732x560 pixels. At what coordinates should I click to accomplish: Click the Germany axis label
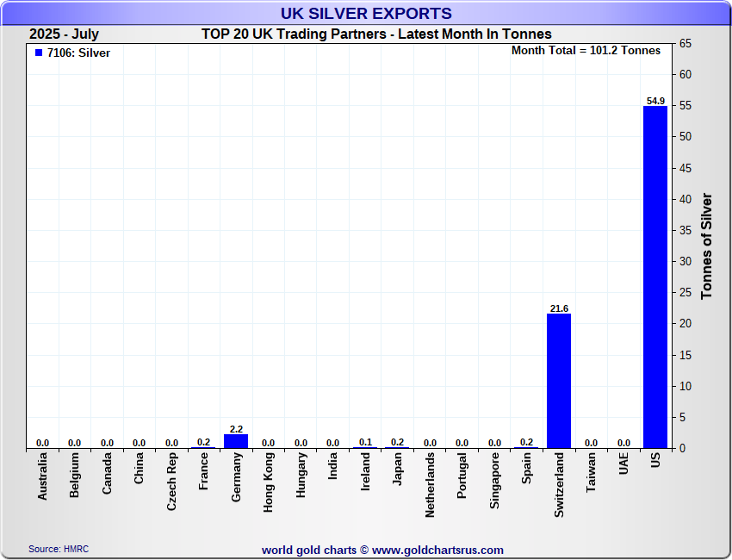coord(236,477)
